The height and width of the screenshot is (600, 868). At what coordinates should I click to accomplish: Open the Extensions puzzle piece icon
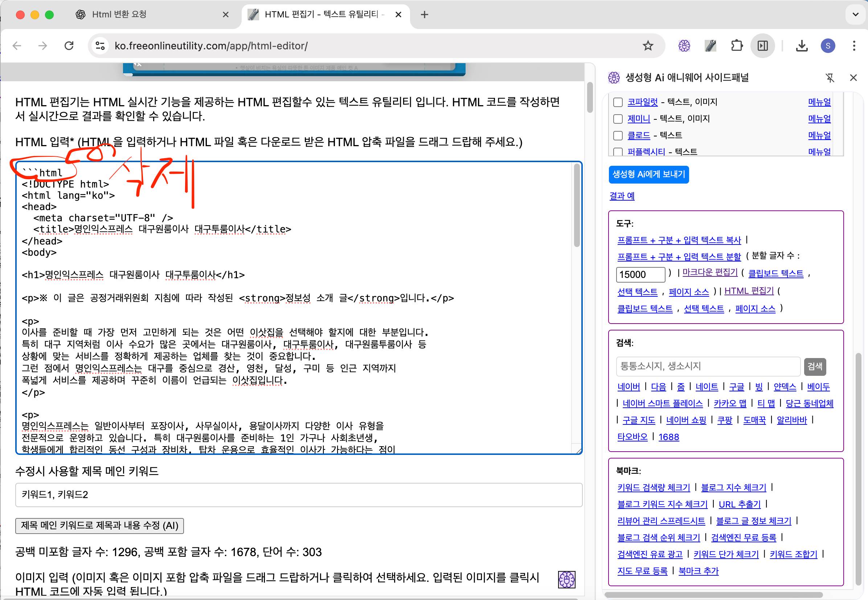tap(737, 46)
